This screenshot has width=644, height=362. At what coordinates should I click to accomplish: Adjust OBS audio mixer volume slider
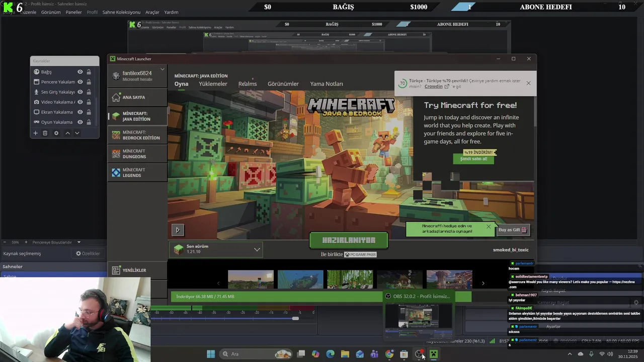point(295,318)
